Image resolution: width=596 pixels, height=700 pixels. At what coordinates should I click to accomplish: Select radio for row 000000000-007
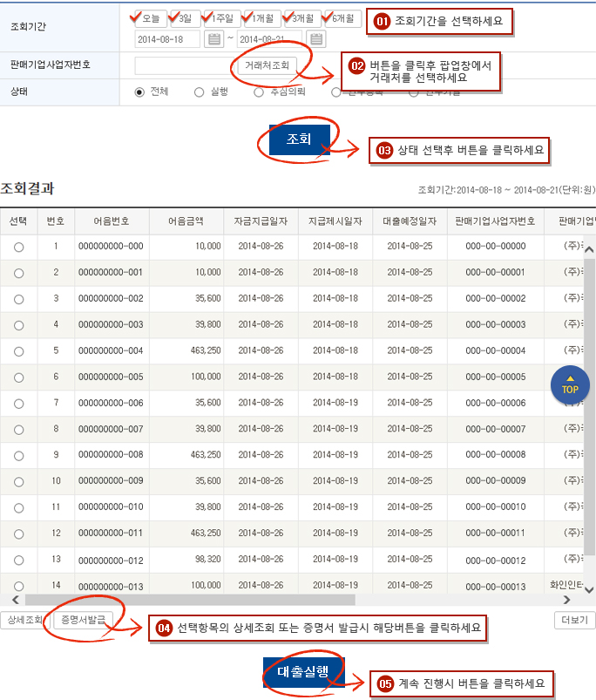(x=19, y=430)
